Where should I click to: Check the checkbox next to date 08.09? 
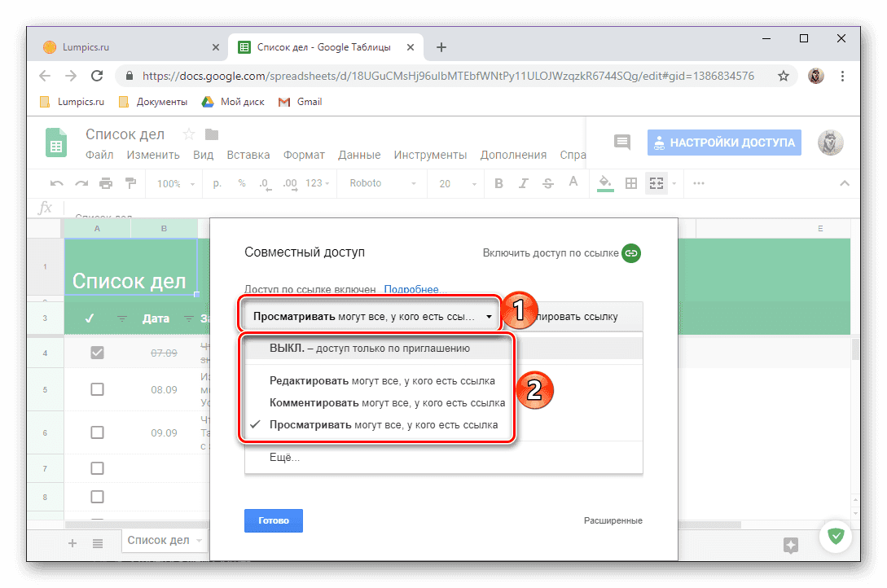[97, 389]
